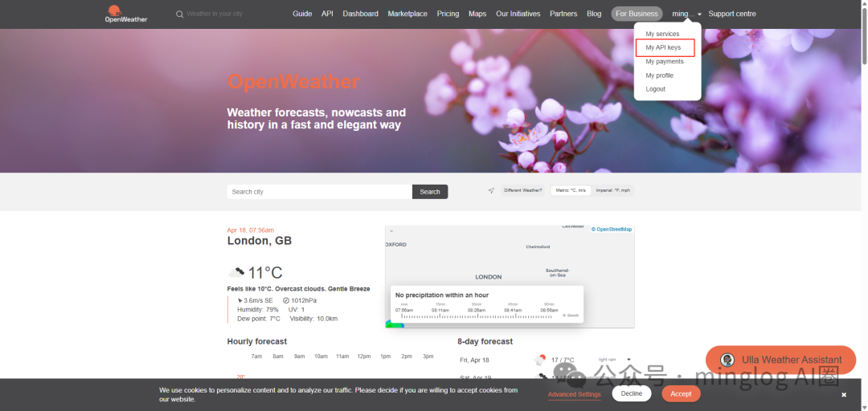Open the Partners page link
This screenshot has height=411, width=868.
(x=563, y=14)
